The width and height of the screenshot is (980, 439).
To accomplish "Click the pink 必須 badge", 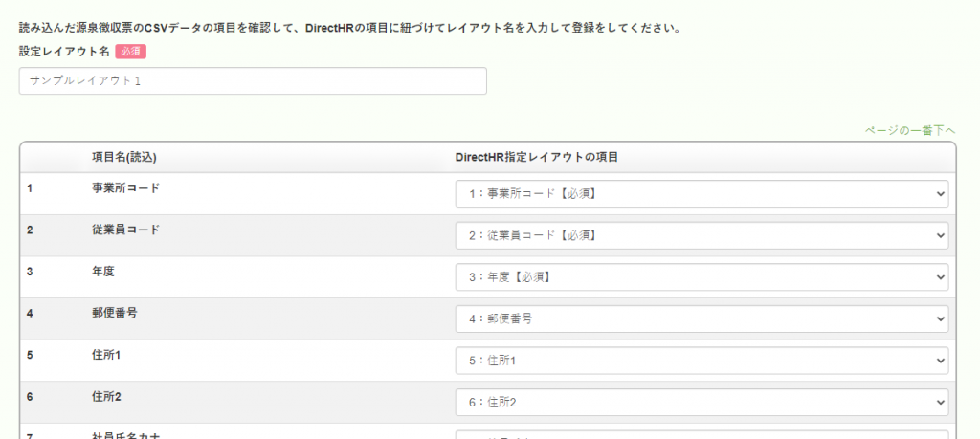I will (130, 52).
